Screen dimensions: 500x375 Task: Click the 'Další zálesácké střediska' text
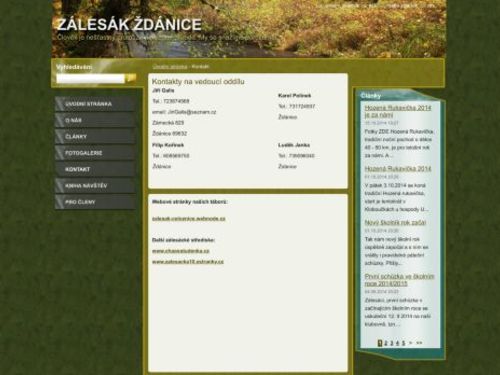[184, 240]
